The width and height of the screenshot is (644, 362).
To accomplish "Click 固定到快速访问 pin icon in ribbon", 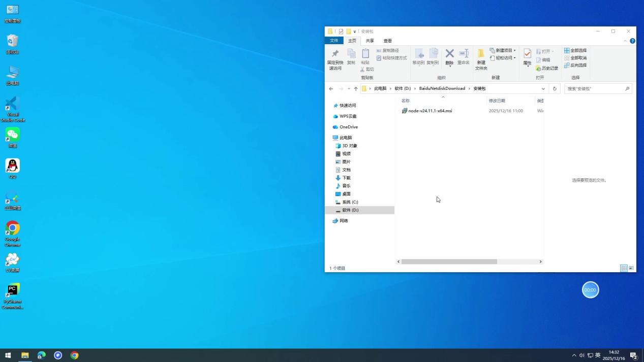I will [335, 54].
